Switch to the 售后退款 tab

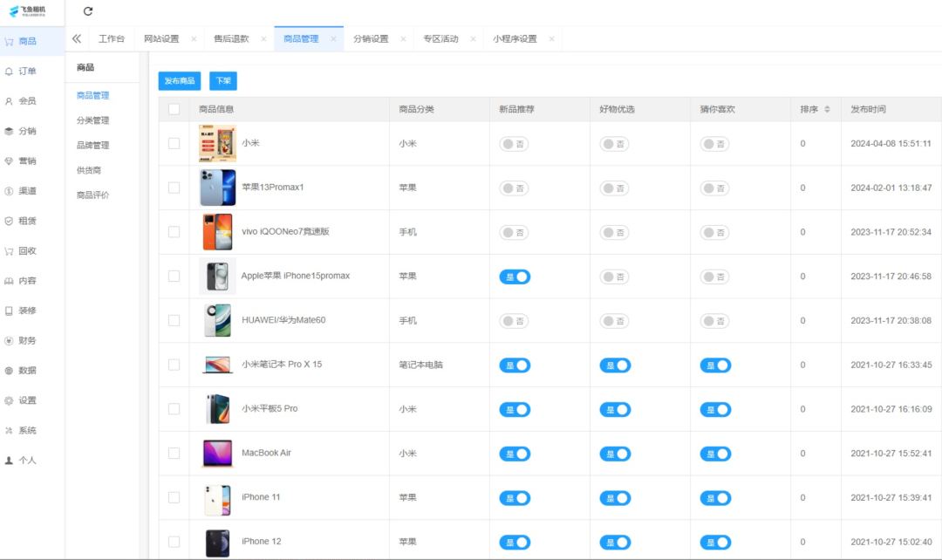click(x=231, y=39)
